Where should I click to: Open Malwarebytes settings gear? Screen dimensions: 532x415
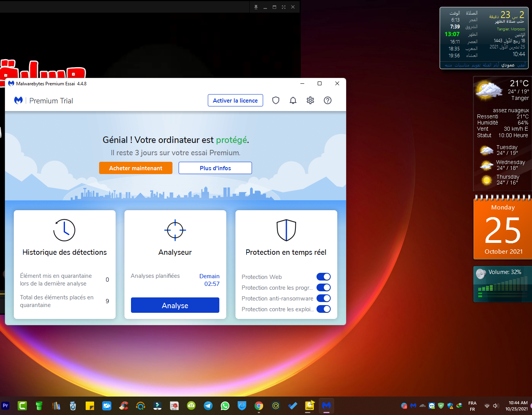(x=310, y=100)
